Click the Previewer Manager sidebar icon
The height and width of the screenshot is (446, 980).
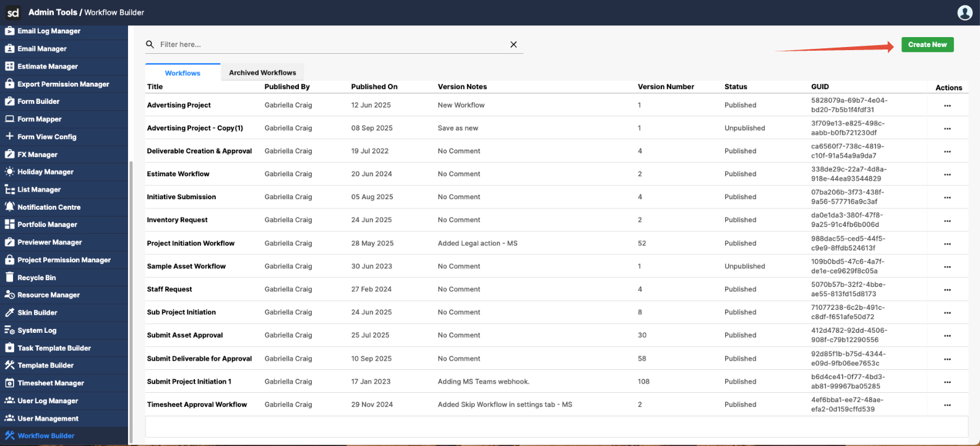9,242
